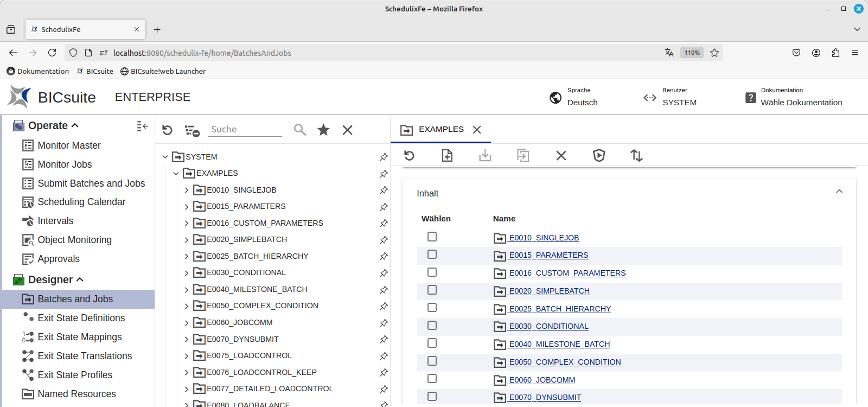Expand E0025_BATCH_HIERARCHY tree node
This screenshot has width=868, height=407.
point(187,257)
